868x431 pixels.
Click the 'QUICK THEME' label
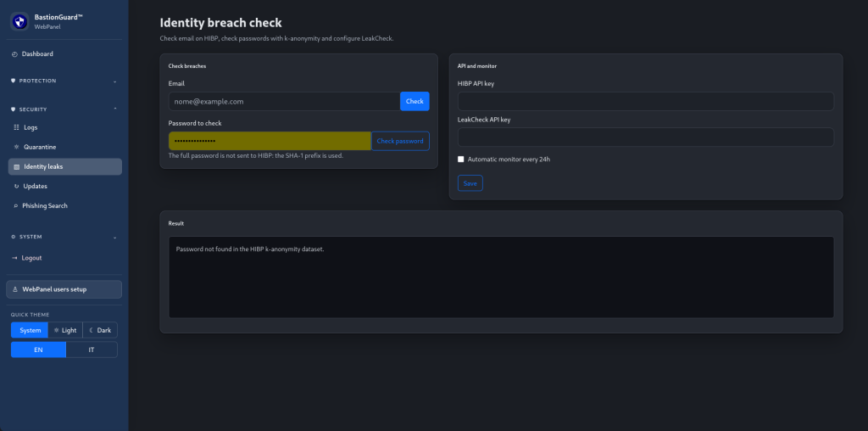30,315
